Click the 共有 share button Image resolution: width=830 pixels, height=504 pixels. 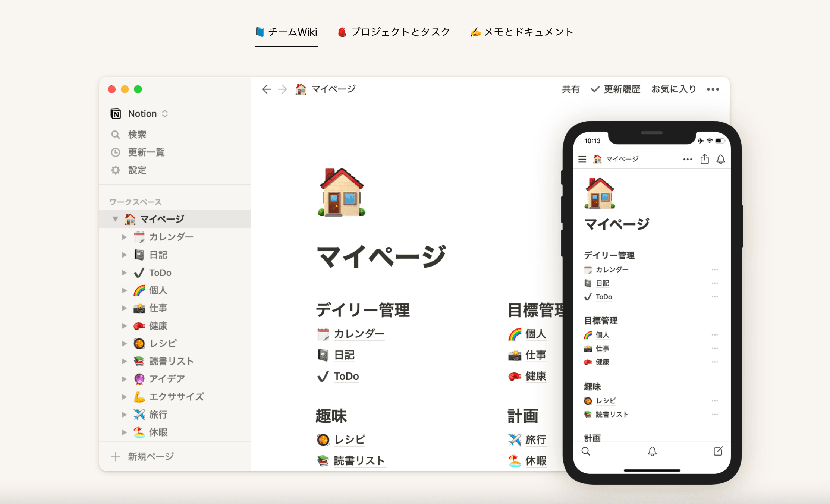(x=570, y=89)
